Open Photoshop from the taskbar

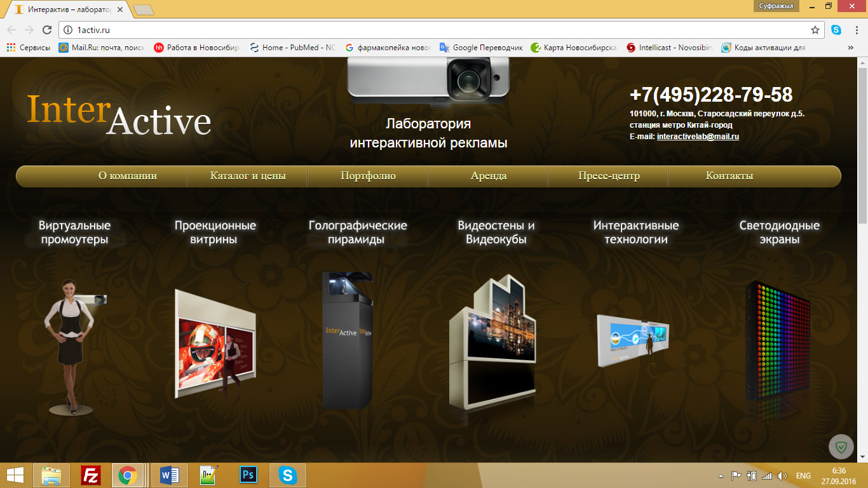click(x=248, y=475)
